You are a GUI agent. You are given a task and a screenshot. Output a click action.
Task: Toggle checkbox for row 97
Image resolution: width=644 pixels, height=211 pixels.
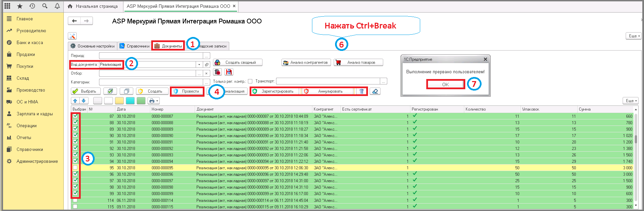(x=75, y=180)
